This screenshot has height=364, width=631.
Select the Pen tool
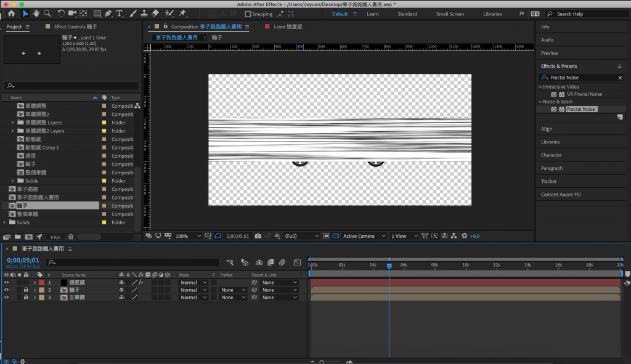point(108,14)
